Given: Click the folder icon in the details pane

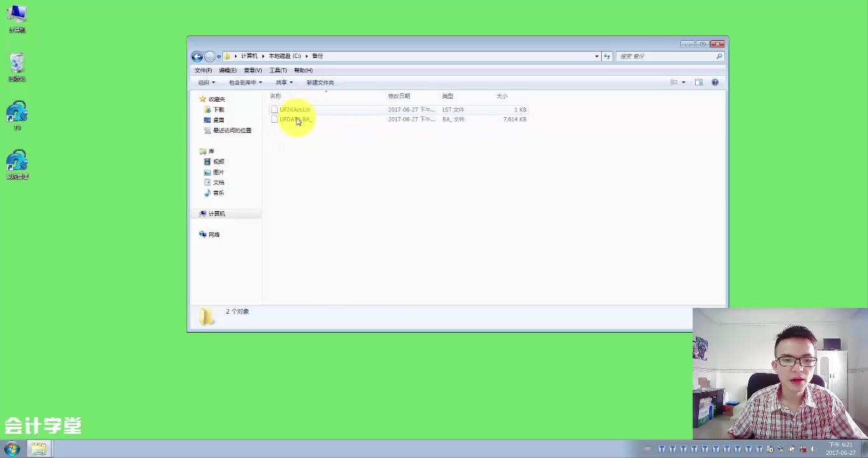Looking at the screenshot, I should (x=207, y=317).
